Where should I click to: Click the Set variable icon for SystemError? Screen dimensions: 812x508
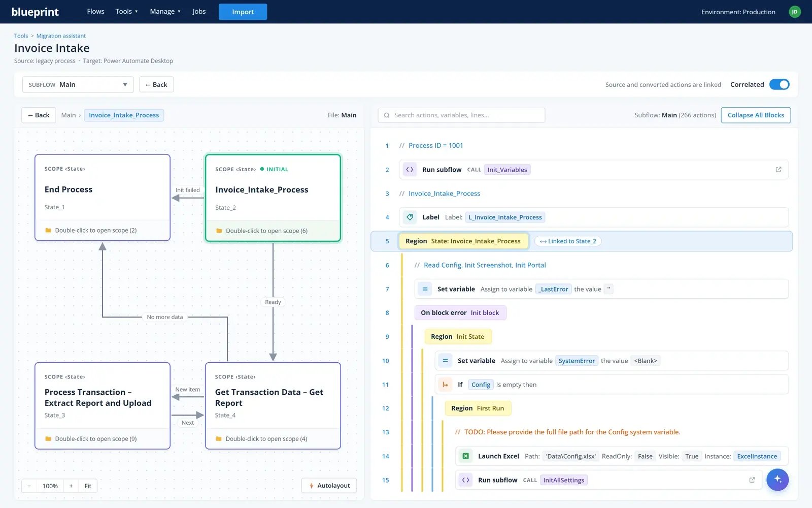tap(445, 361)
